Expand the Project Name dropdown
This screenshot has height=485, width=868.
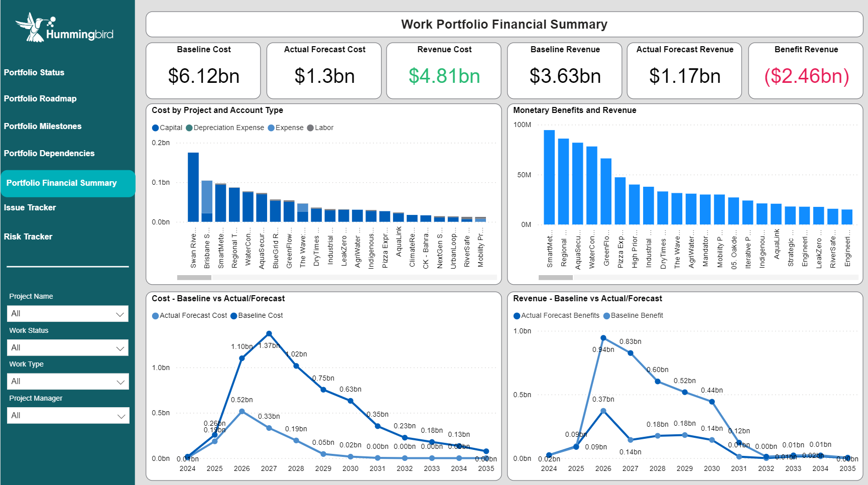68,314
